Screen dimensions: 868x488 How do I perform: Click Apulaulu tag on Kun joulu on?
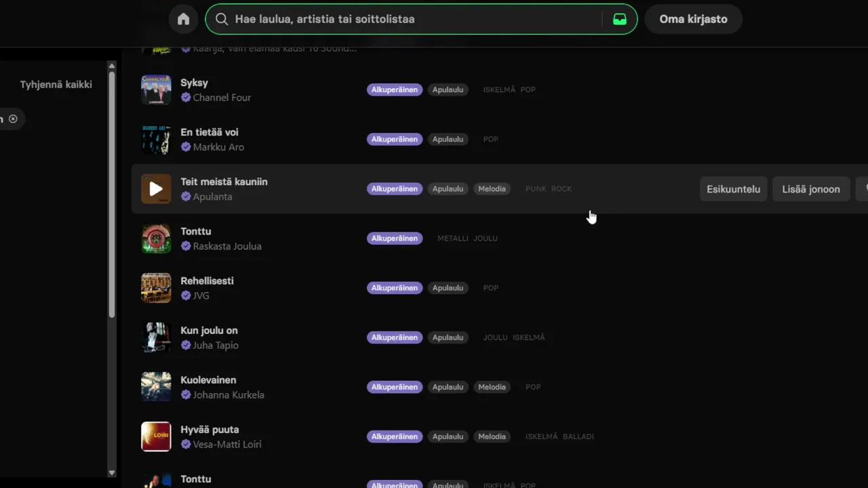pos(448,338)
